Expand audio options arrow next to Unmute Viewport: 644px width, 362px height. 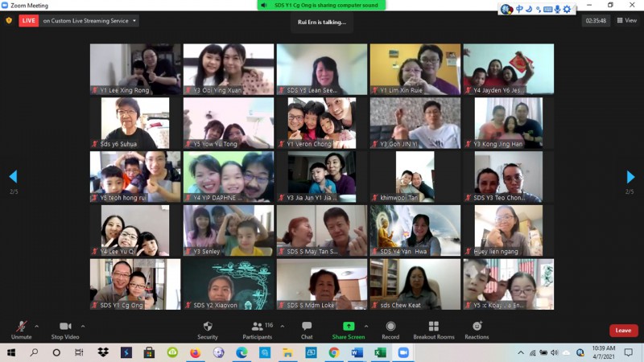pos(37,326)
